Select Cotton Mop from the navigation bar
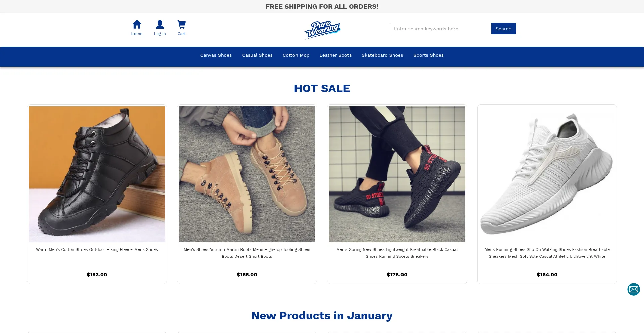The width and height of the screenshot is (644, 333). [296, 55]
